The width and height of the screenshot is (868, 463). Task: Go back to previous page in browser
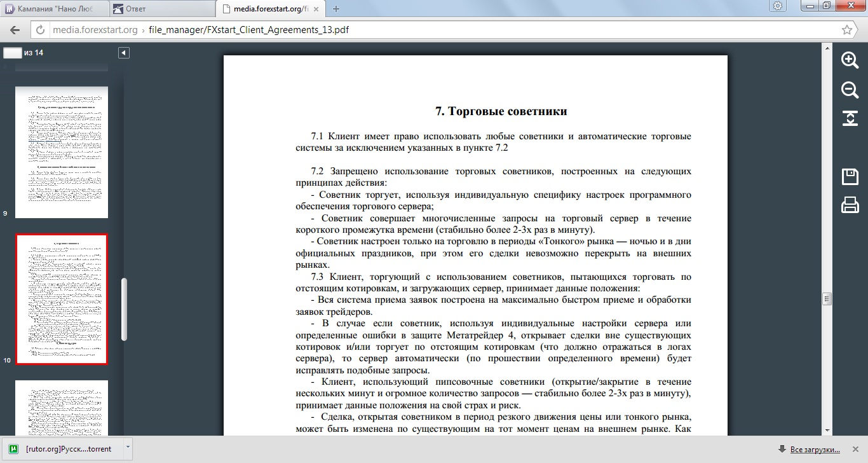pos(15,30)
